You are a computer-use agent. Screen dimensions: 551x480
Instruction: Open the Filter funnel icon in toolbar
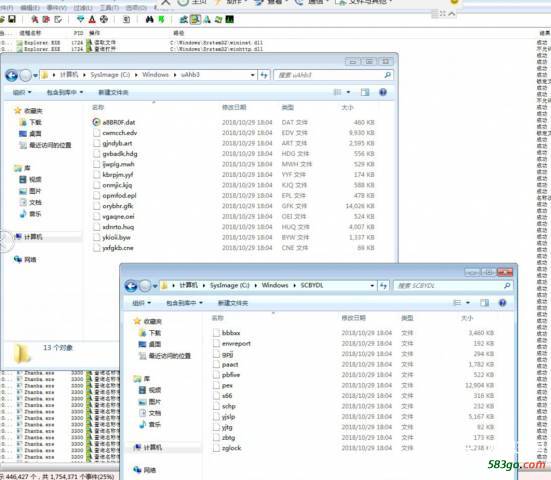pyautogui.click(x=80, y=19)
